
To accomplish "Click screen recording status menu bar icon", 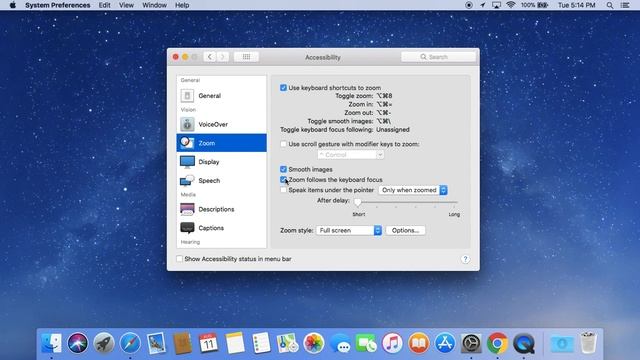I will [x=469, y=5].
